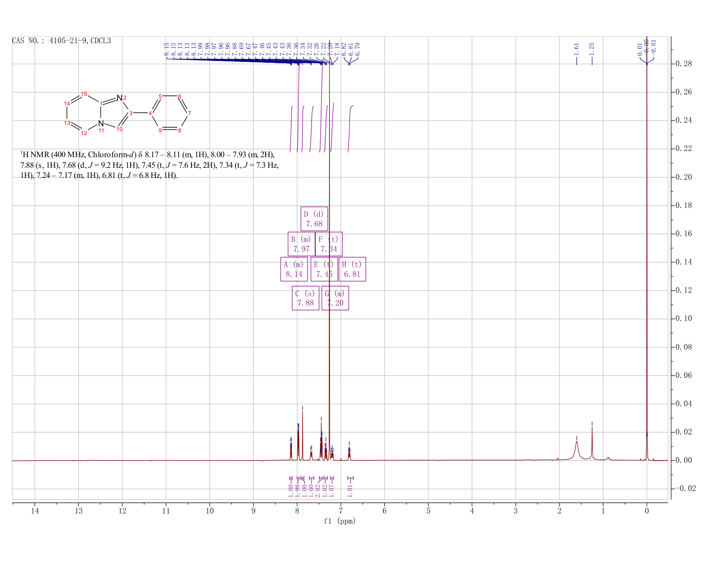This screenshot has height=563, width=728.
Task: Select multiplet box G (m) 7.20
Action: click(x=335, y=298)
